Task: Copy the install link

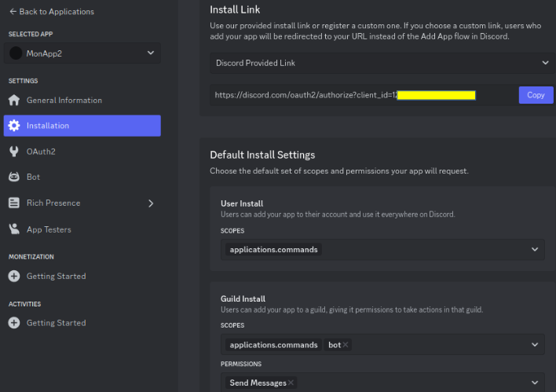Action: [536, 95]
